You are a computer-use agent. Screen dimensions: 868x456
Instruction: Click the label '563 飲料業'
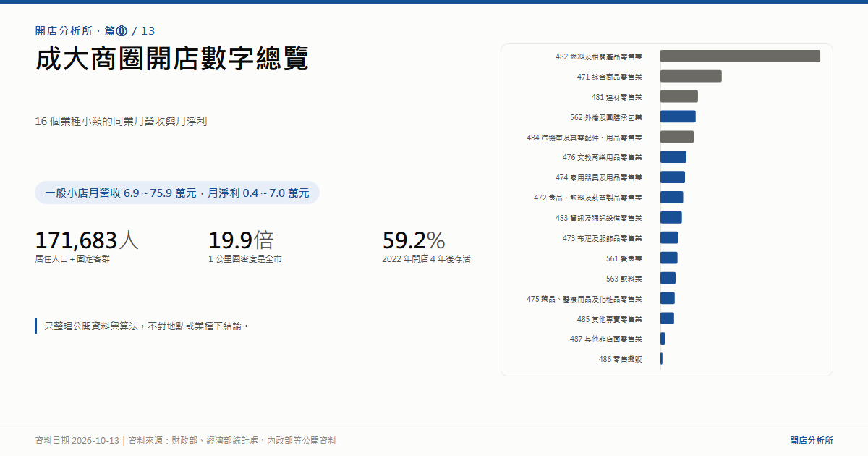(x=624, y=279)
